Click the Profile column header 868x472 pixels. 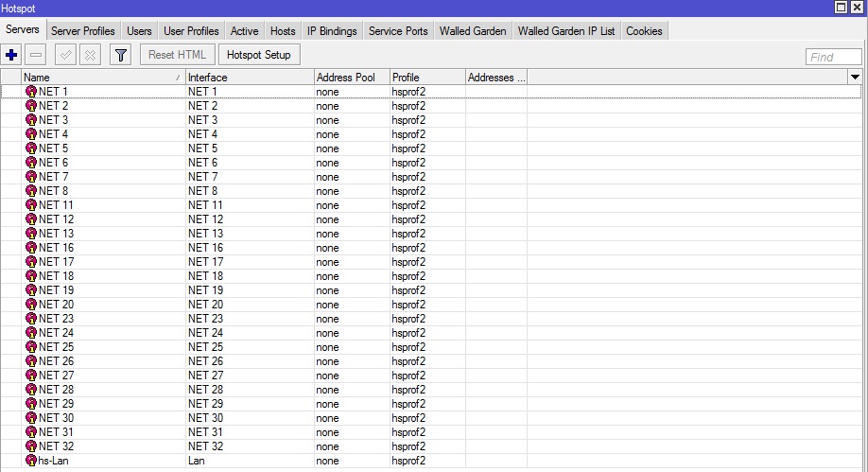[426, 77]
